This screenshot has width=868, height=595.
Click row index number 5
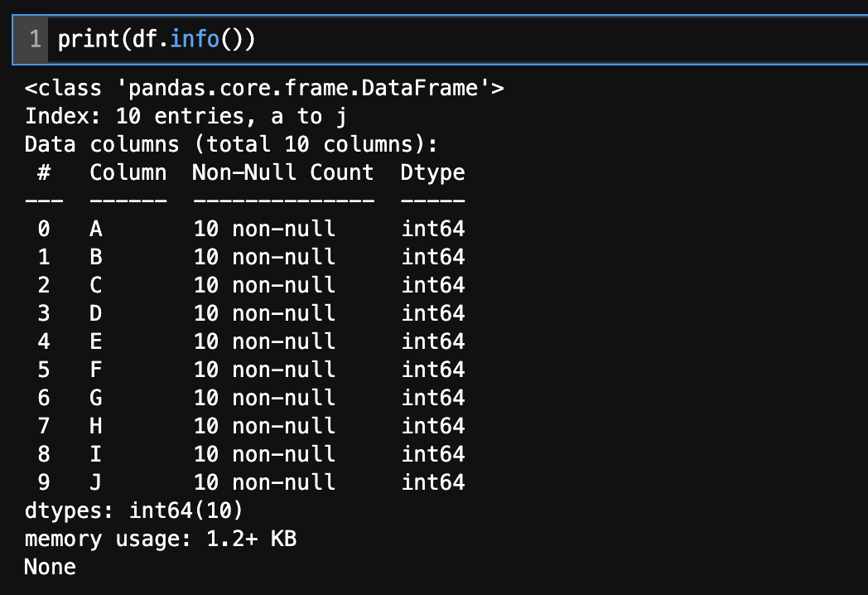pos(44,370)
